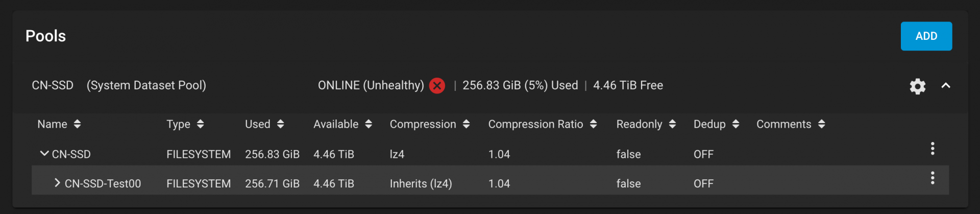This screenshot has width=980, height=214.
Task: Sort by Type column arrows
Action: (x=200, y=124)
